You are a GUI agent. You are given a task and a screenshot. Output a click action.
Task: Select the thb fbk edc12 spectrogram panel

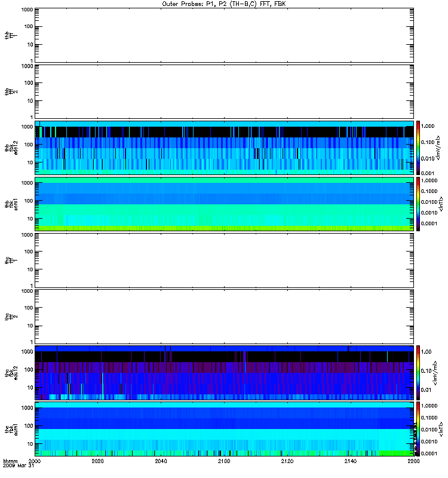[x=224, y=148]
